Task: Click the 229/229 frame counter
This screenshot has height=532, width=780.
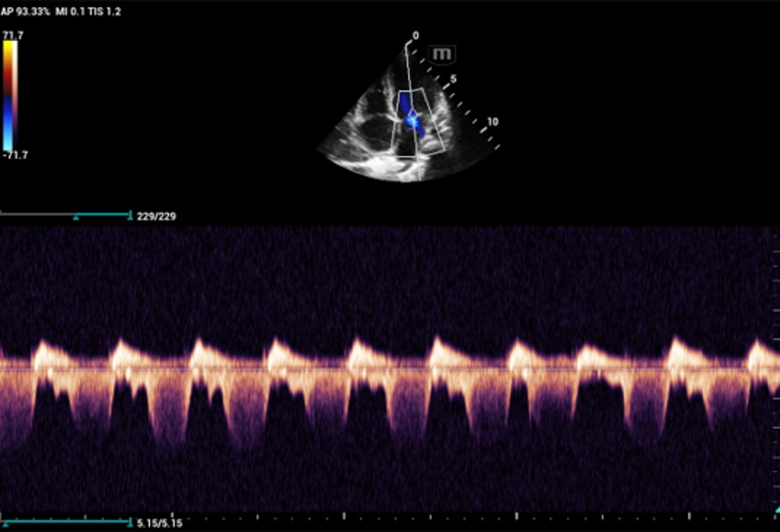Action: (156, 216)
